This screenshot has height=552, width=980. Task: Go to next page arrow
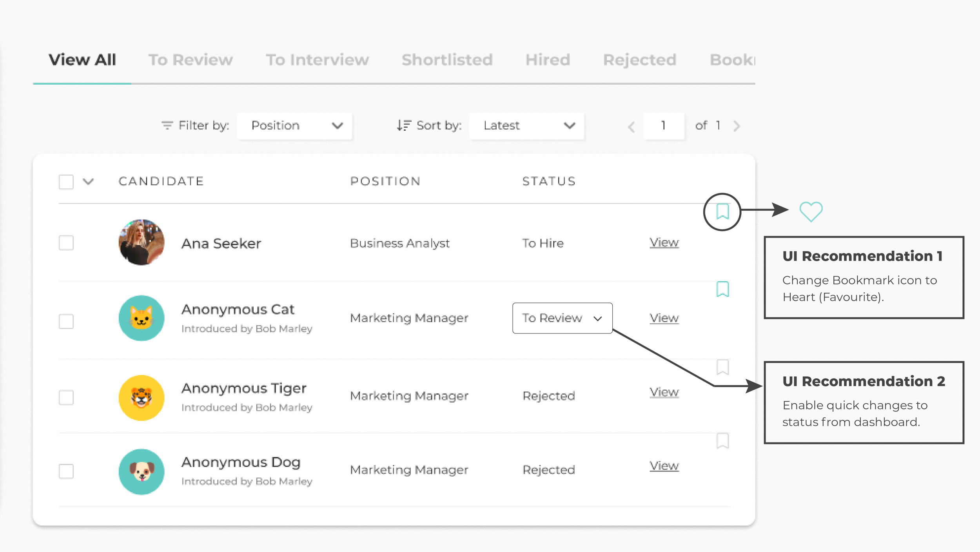point(737,126)
